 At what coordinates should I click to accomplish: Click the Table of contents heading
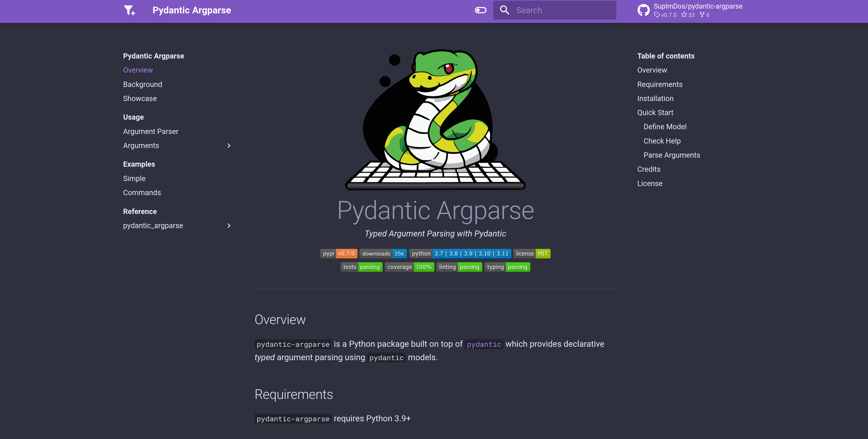coord(666,56)
